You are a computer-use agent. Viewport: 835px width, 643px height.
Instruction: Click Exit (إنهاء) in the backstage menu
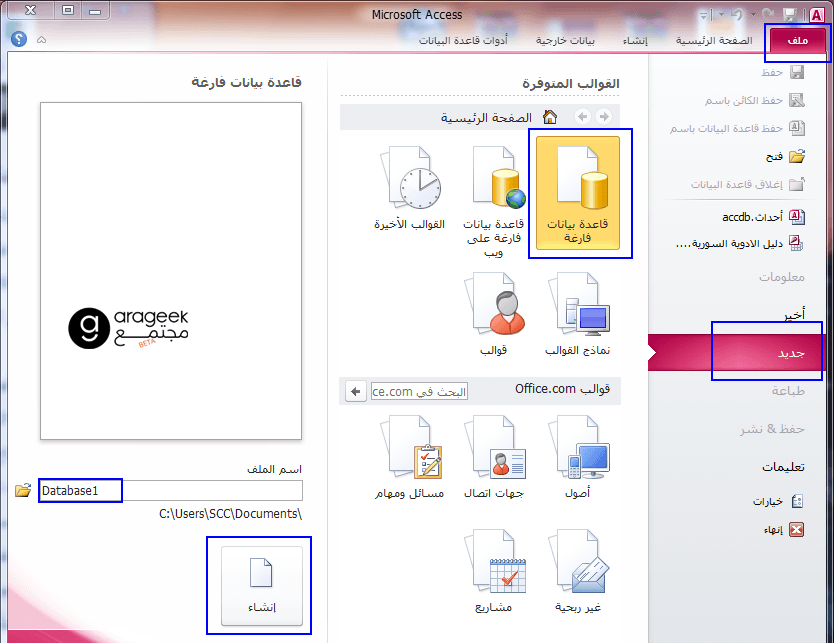[x=783, y=530]
